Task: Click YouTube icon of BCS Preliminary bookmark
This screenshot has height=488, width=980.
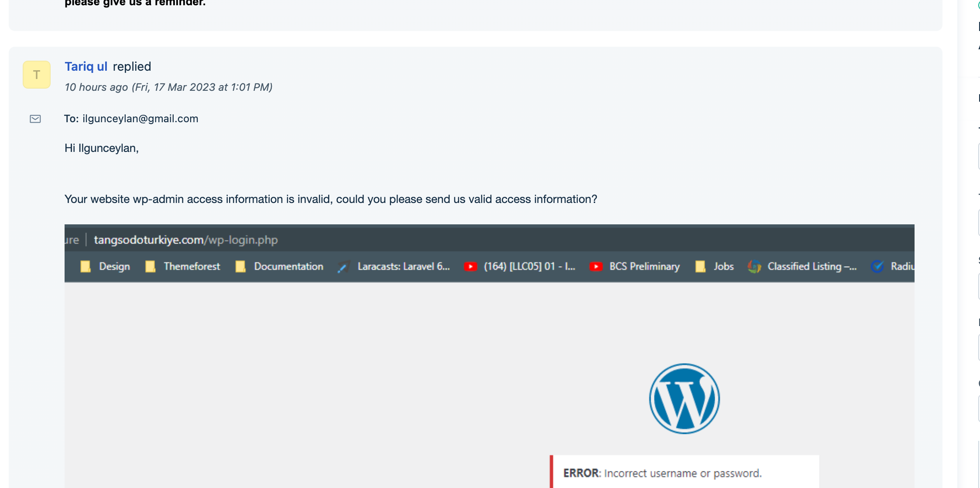Action: tap(596, 266)
